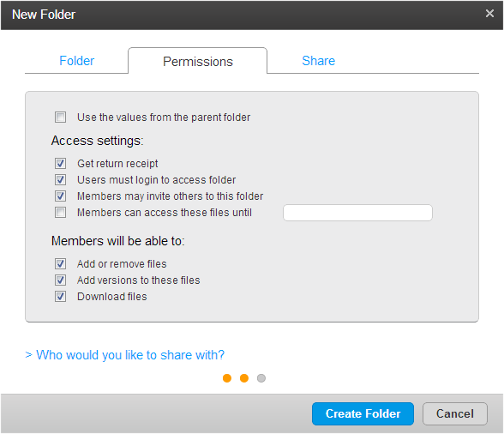
Task: Open Who would you like to share with
Action: point(130,355)
